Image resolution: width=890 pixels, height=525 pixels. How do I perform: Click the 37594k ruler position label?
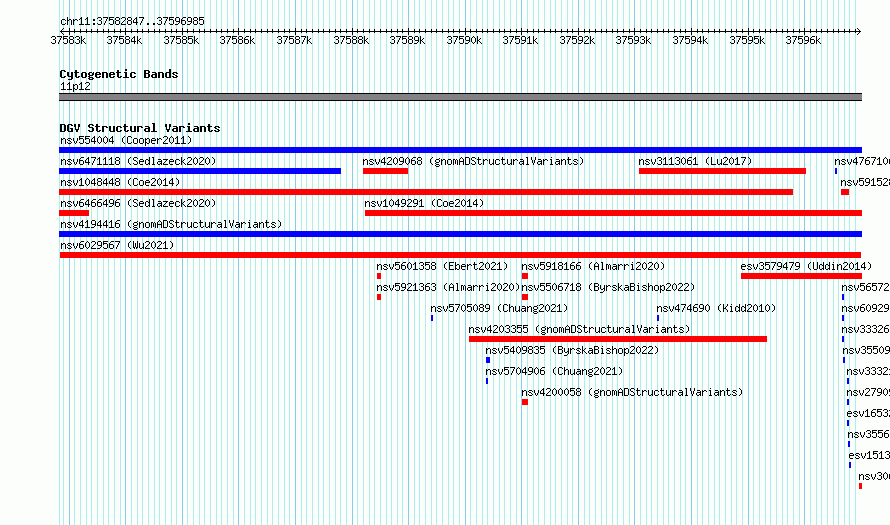pos(690,40)
